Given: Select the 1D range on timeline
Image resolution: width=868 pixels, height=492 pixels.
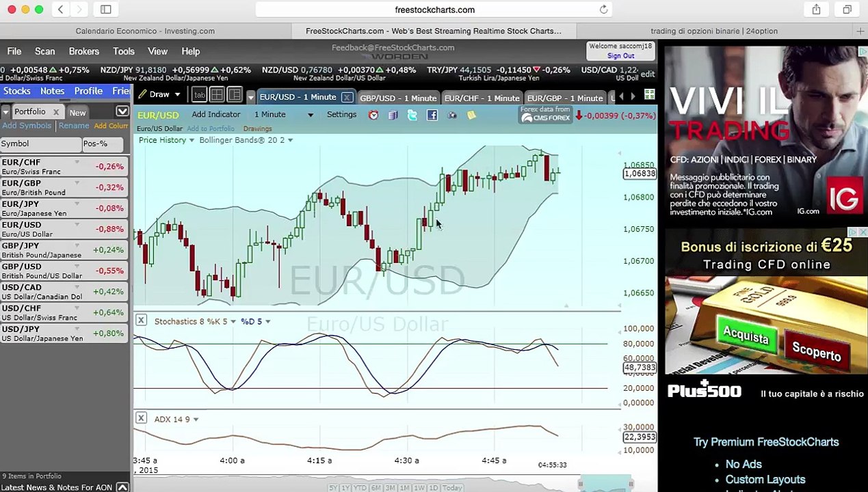Looking at the screenshot, I should (x=433, y=487).
